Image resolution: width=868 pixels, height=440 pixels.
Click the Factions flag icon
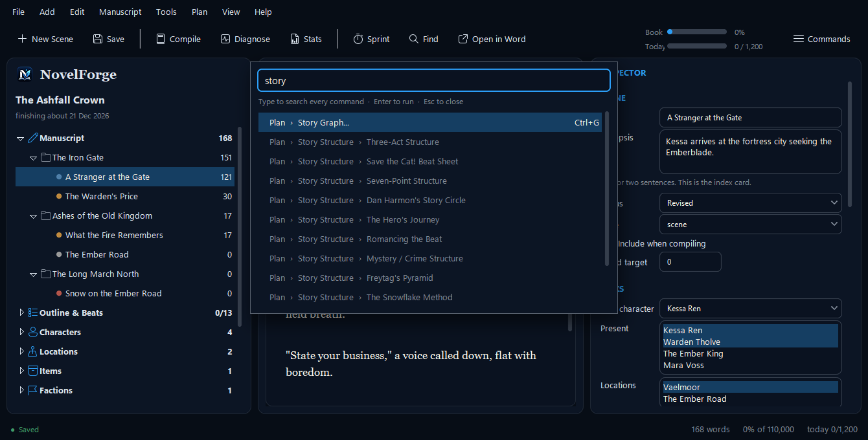33,390
